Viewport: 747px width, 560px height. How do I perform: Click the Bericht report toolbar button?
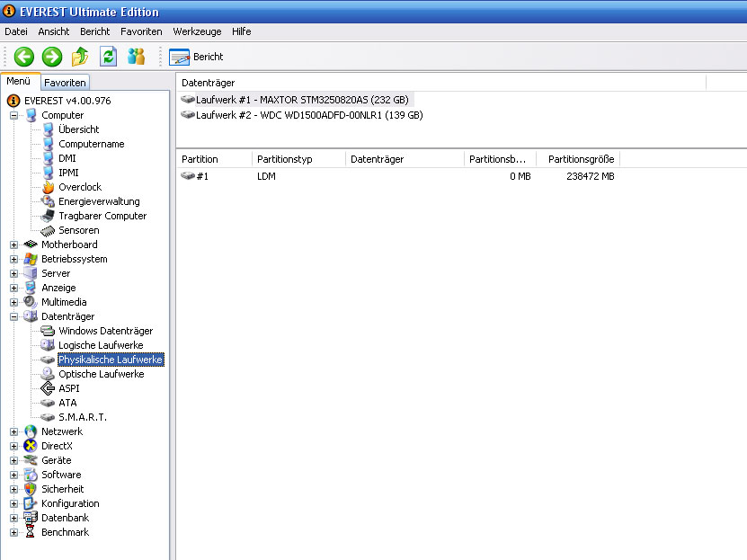point(196,57)
